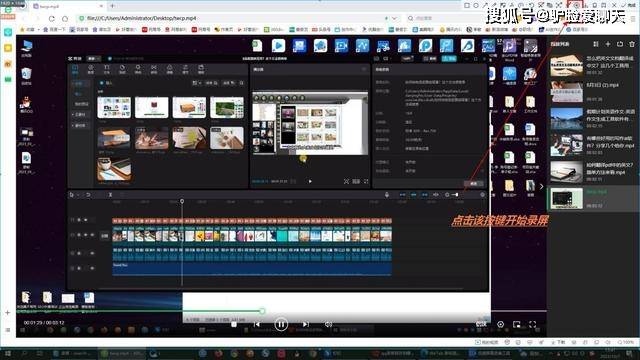Enter fullscreen mode in the video player
The height and width of the screenshot is (360, 640).
[x=532, y=324]
